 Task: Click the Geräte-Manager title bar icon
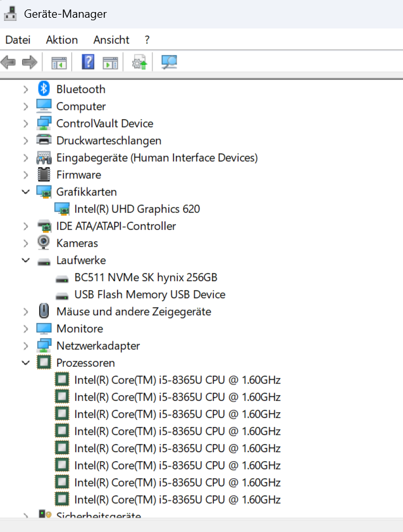[10, 13]
